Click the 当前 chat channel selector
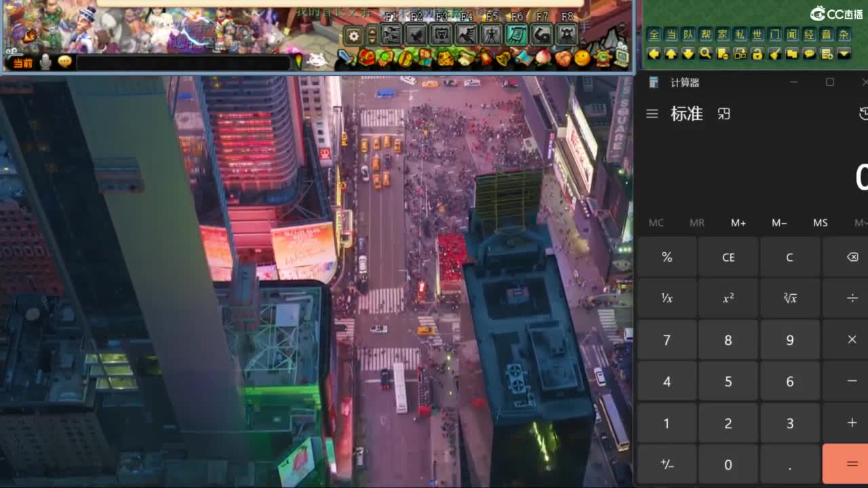 tap(22, 63)
